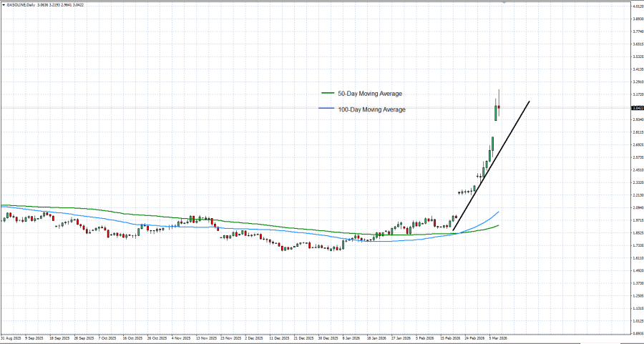
Task: Click the chart shift marker at top
Action: click(x=504, y=3)
